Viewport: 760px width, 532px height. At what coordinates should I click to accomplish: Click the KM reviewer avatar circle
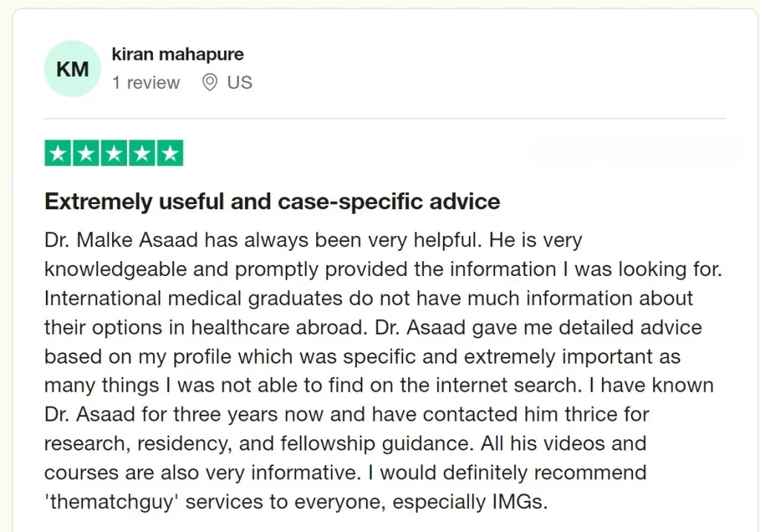[72, 69]
